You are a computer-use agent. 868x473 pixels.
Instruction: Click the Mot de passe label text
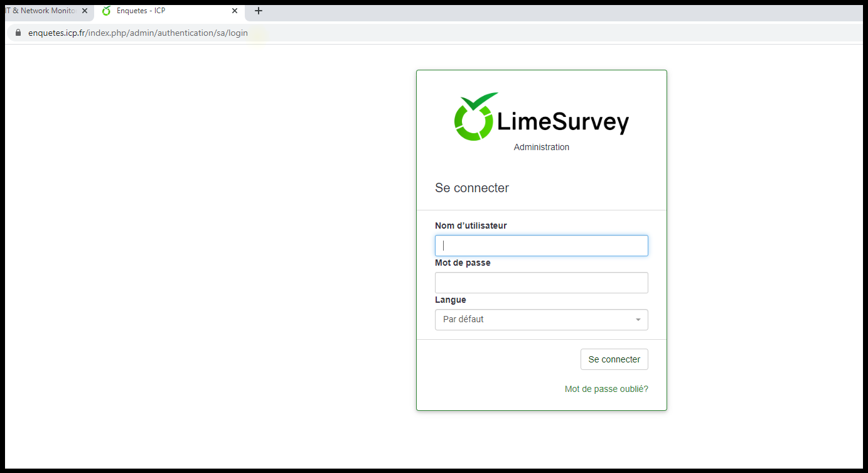[463, 263]
